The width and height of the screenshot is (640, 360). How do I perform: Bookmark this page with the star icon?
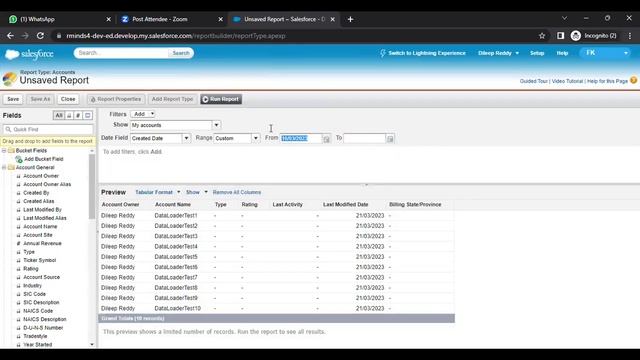tap(542, 36)
